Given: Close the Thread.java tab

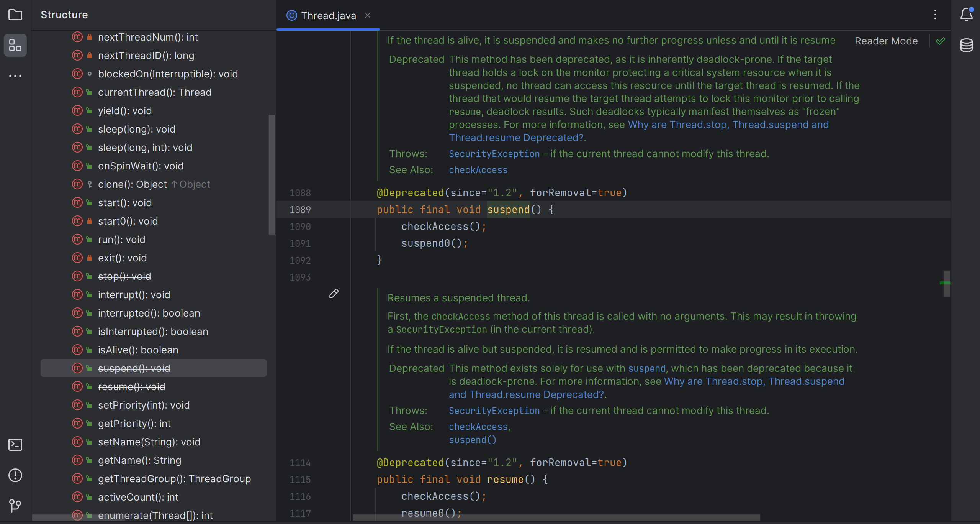Looking at the screenshot, I should point(368,16).
